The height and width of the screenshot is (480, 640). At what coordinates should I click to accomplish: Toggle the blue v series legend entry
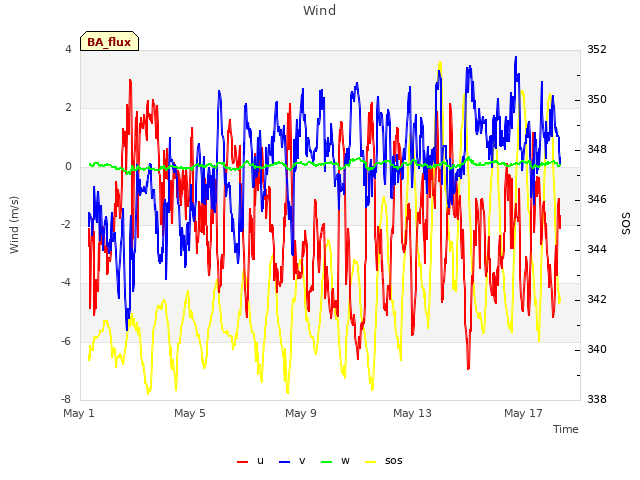[x=292, y=461]
